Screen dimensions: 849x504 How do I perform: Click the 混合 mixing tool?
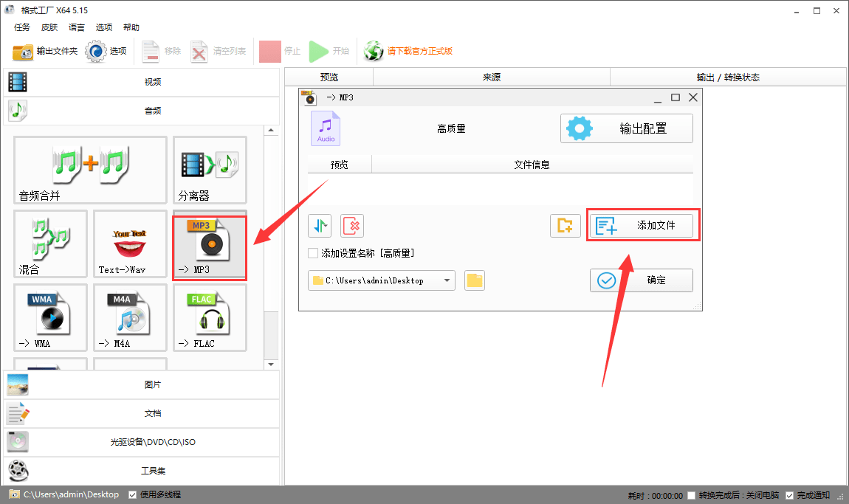coord(49,244)
